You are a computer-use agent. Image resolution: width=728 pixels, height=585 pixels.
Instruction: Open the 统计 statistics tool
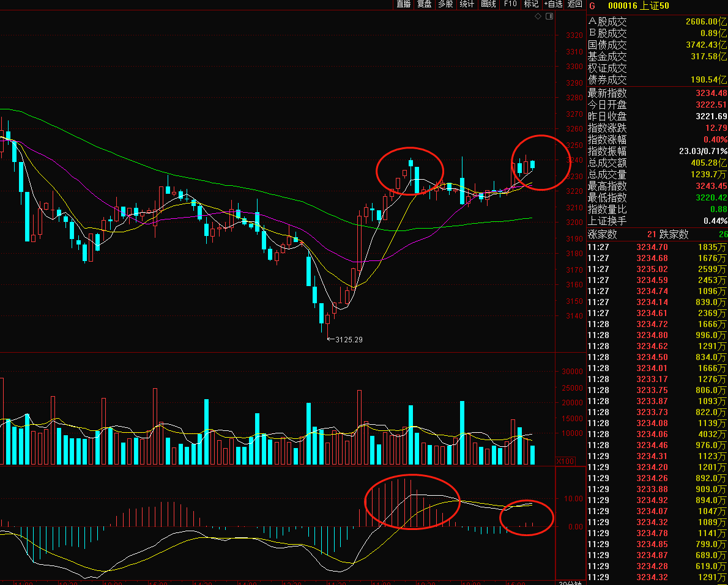click(467, 4)
